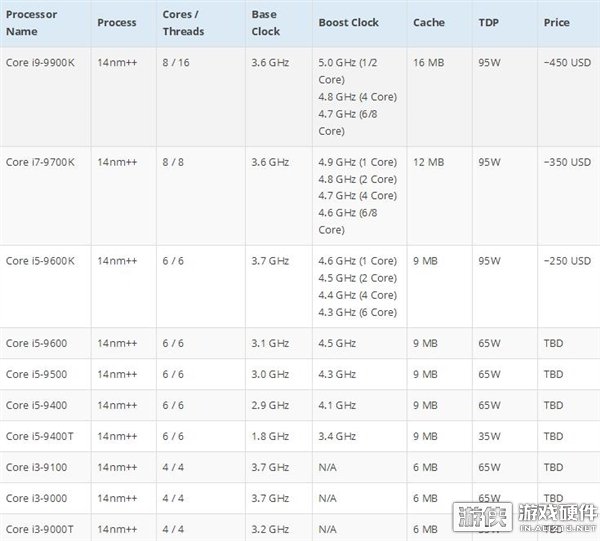Click '4.7 GHz (4 Core)' boost entry
The height and width of the screenshot is (541, 600).
point(357,195)
